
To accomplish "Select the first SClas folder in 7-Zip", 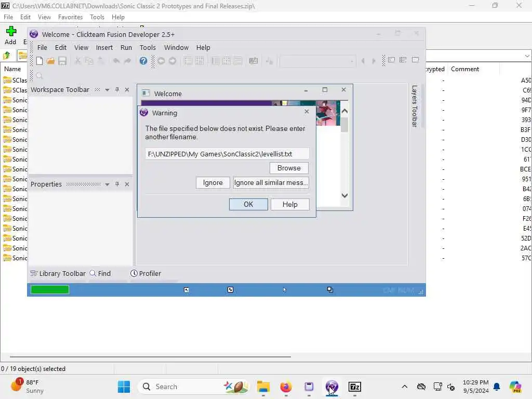I will [x=15, y=80].
